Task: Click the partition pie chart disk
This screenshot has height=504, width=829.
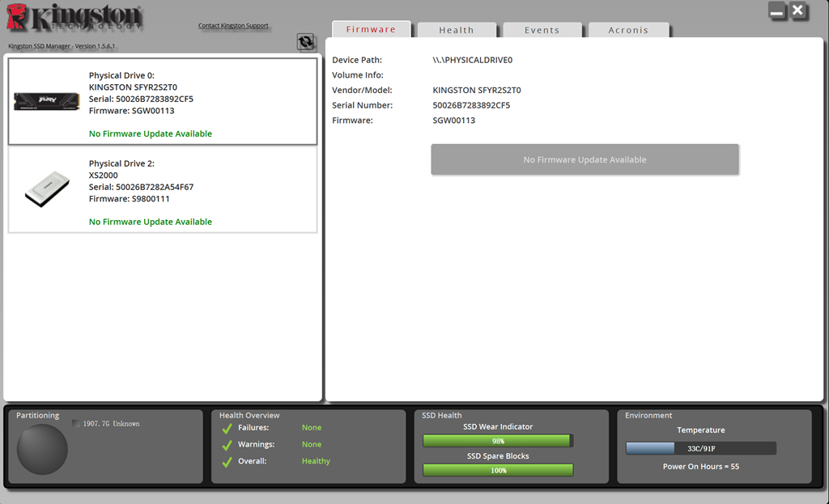Action: [x=42, y=449]
